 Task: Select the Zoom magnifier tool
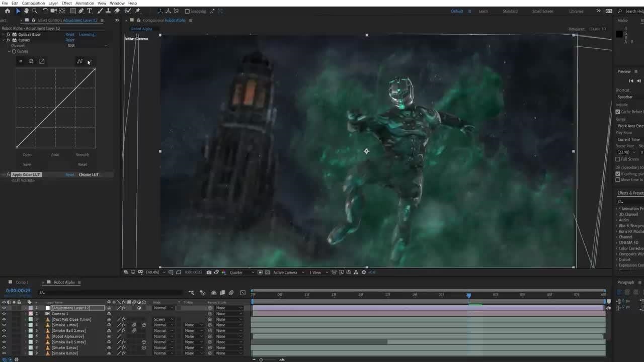35,11
